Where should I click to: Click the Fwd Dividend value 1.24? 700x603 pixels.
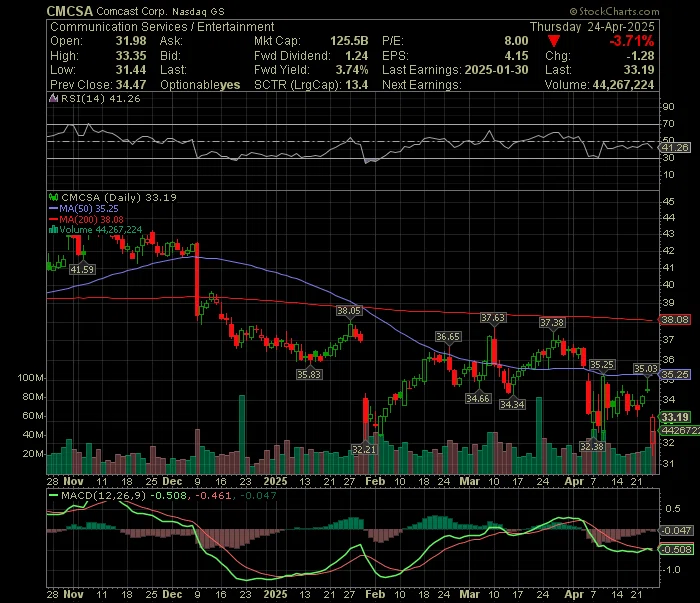click(356, 56)
